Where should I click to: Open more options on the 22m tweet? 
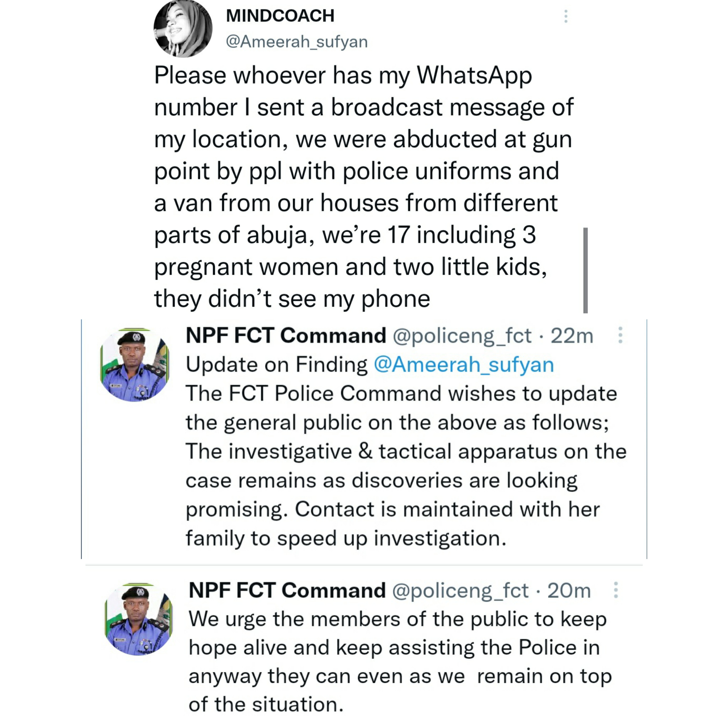pyautogui.click(x=620, y=335)
